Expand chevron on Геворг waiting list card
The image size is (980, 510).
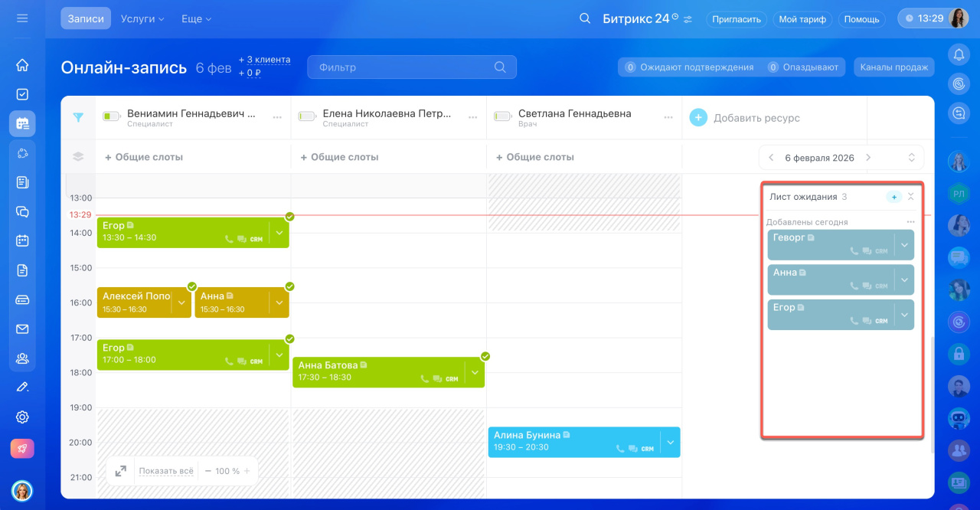[904, 245]
